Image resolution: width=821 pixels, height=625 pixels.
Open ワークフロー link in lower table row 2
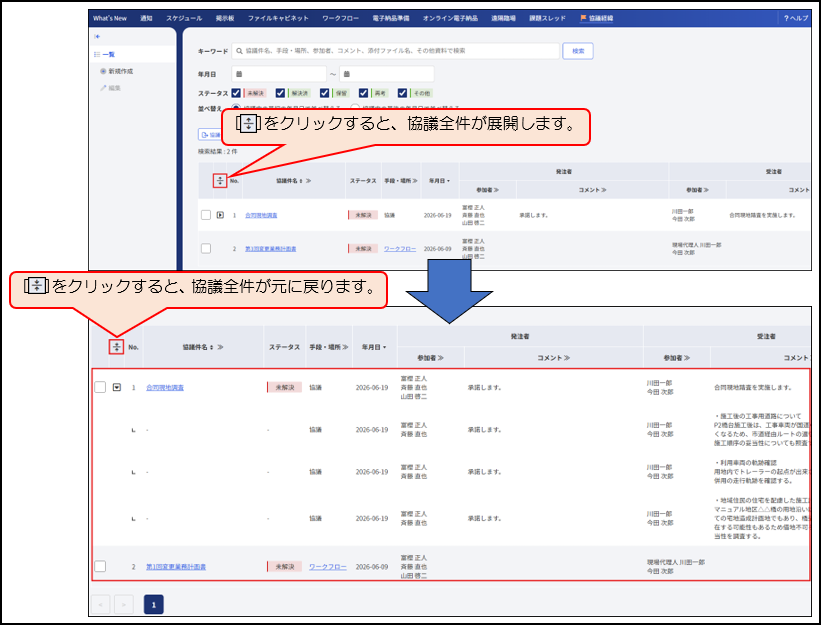tap(328, 566)
